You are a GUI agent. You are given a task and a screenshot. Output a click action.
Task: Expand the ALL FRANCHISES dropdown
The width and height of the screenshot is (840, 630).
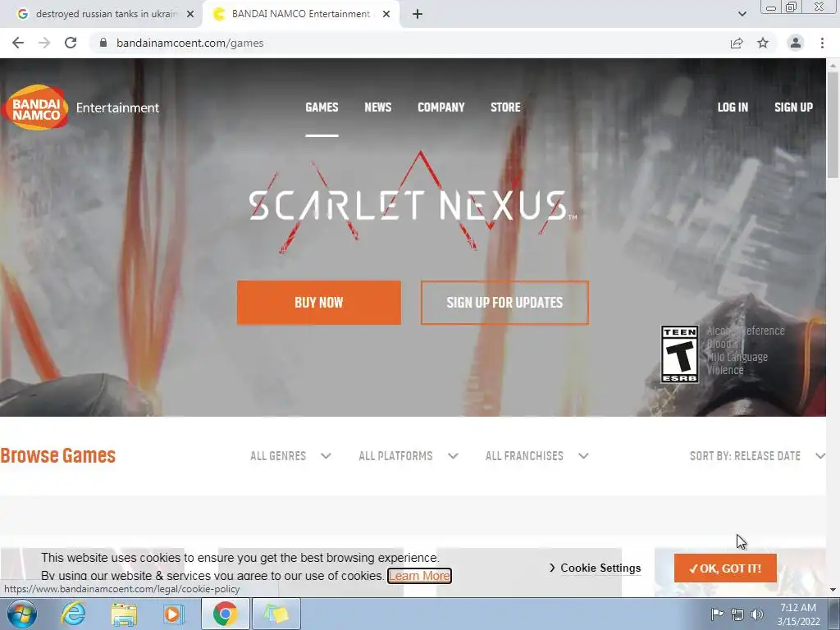(537, 456)
